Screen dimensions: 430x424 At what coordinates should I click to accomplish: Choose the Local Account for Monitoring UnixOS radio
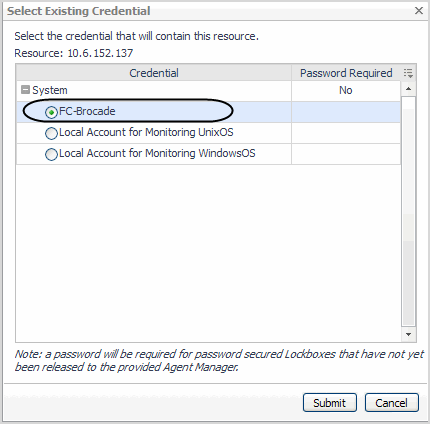pyautogui.click(x=51, y=133)
